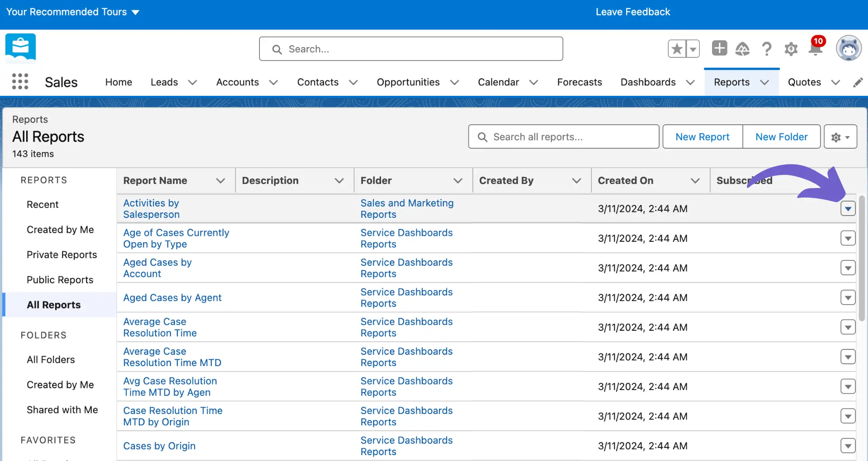Screen dimensions: 868x461
Task: Open the Opportunities tab
Action: [x=408, y=82]
